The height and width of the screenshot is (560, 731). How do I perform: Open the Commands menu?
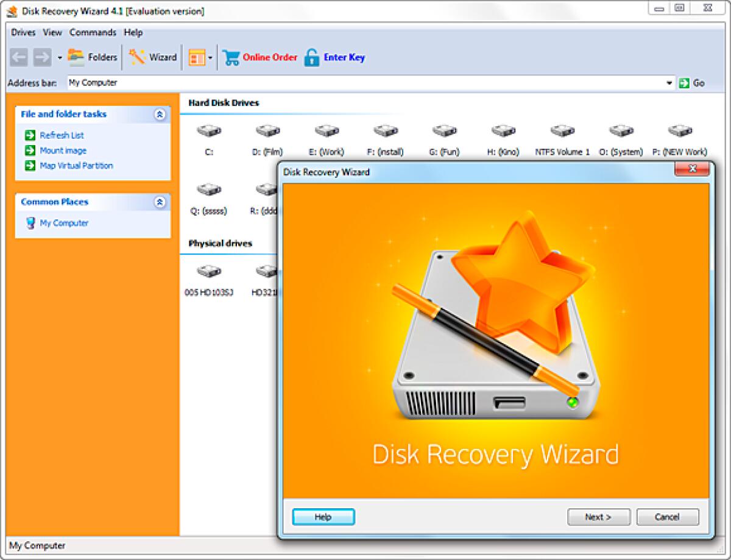tap(93, 32)
